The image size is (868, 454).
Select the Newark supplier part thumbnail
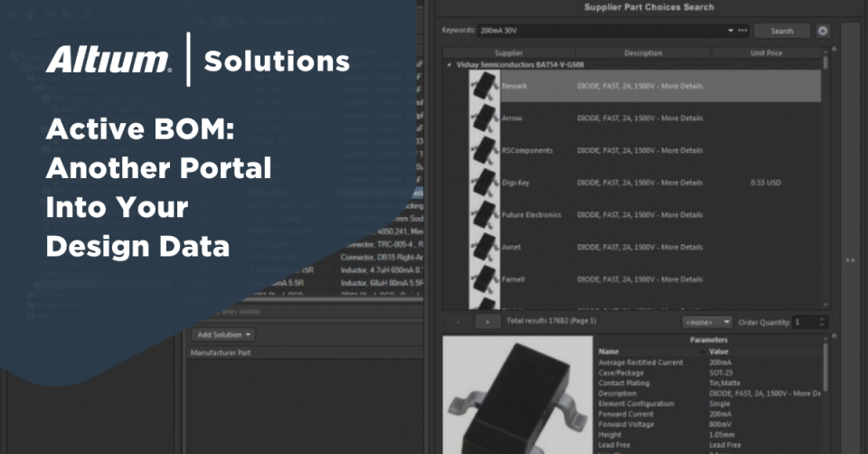pyautogui.click(x=484, y=86)
